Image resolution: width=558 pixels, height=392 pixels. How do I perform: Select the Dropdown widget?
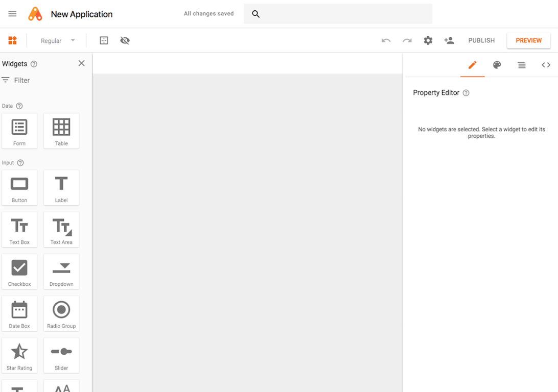[x=61, y=272]
